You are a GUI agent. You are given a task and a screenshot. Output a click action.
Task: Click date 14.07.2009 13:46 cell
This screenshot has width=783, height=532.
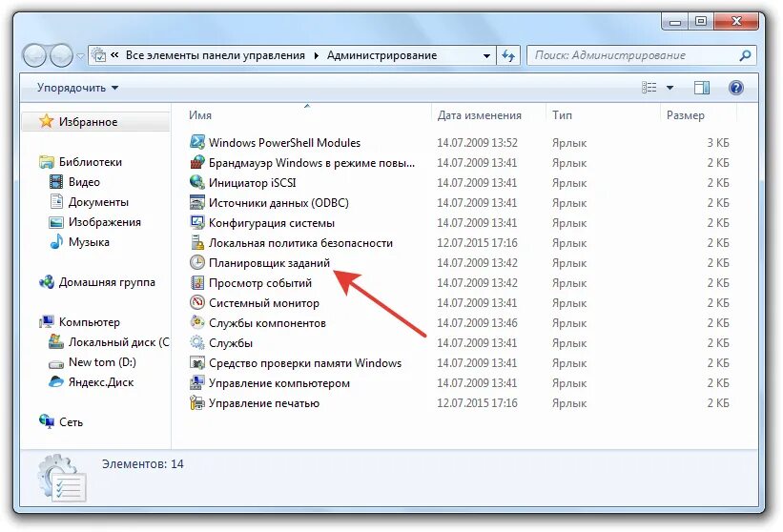click(x=477, y=323)
